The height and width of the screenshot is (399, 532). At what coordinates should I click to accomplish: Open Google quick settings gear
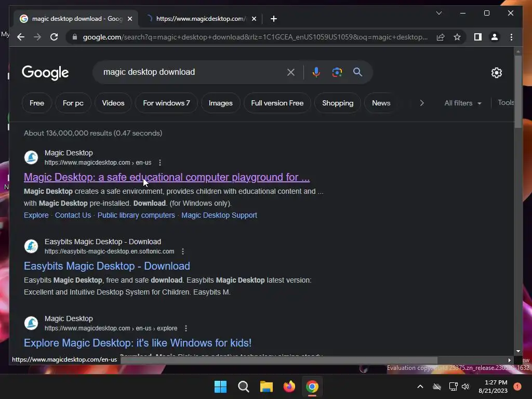[496, 72]
